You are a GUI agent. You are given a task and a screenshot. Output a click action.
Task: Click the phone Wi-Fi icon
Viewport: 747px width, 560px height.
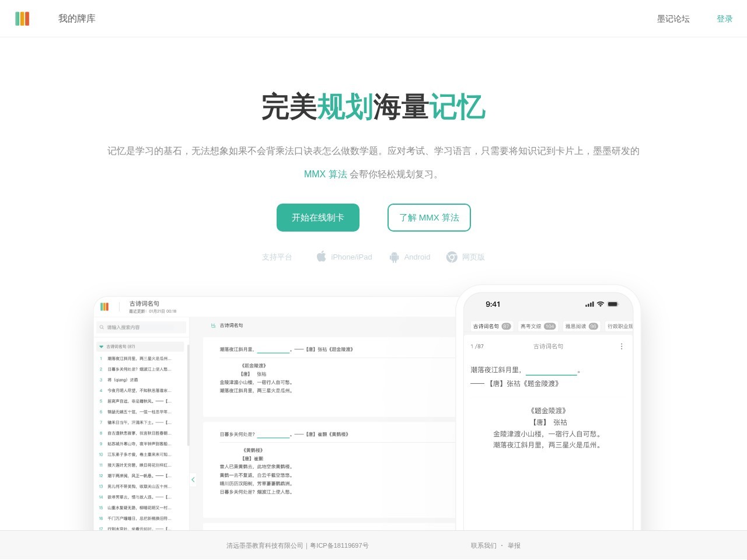(x=600, y=304)
